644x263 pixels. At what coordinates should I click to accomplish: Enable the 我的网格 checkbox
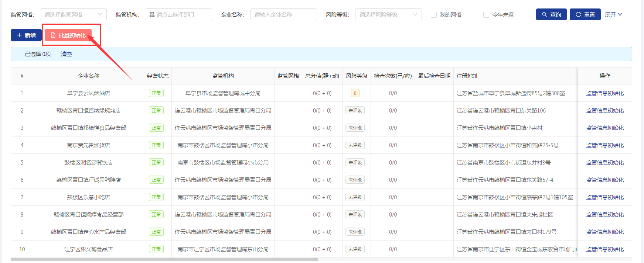point(434,15)
